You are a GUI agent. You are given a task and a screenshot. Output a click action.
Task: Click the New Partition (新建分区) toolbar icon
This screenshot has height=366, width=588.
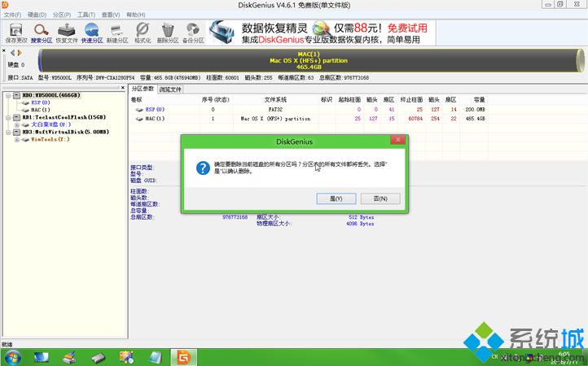117,33
